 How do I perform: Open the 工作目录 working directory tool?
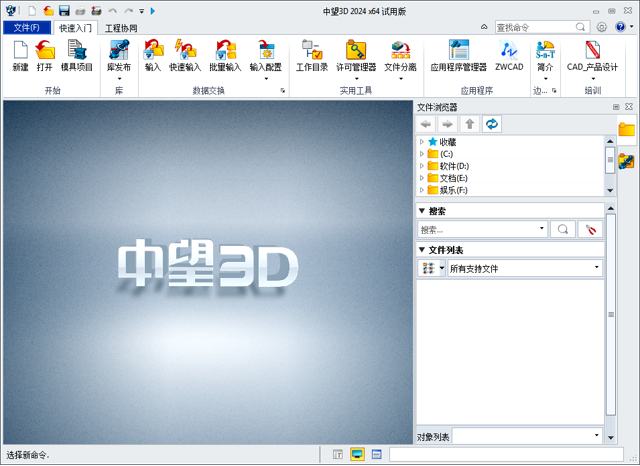(312, 50)
